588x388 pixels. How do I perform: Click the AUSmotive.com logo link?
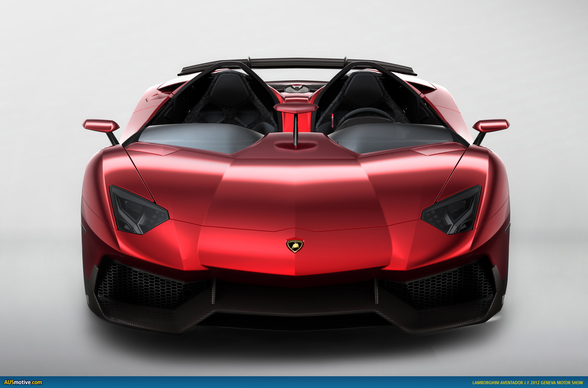coord(23,382)
